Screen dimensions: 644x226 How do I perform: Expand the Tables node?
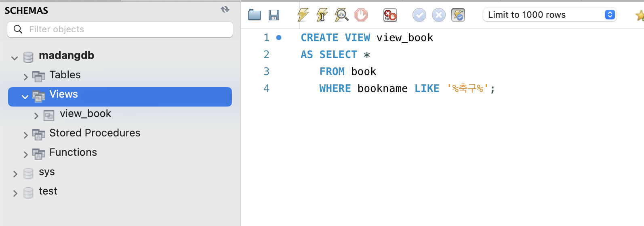click(25, 77)
